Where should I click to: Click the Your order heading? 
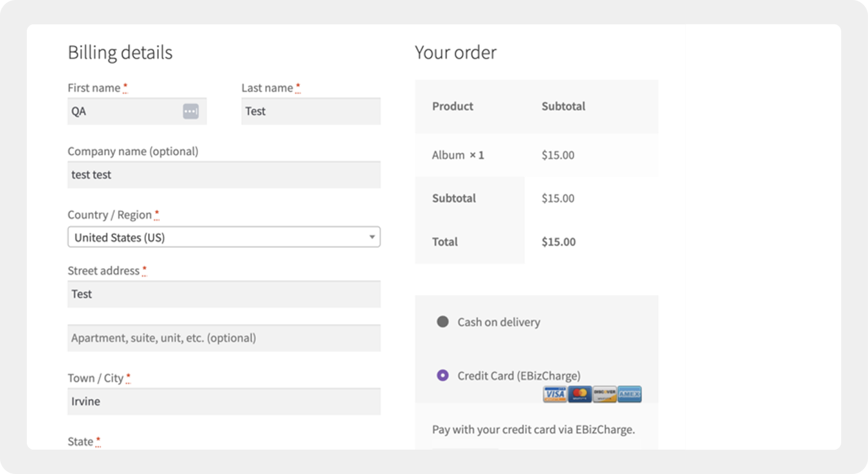456,52
